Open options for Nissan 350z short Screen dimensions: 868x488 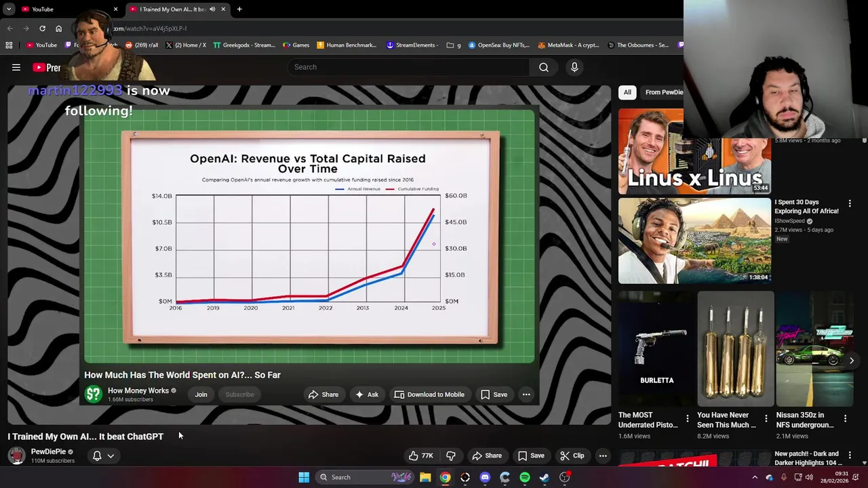(x=845, y=419)
